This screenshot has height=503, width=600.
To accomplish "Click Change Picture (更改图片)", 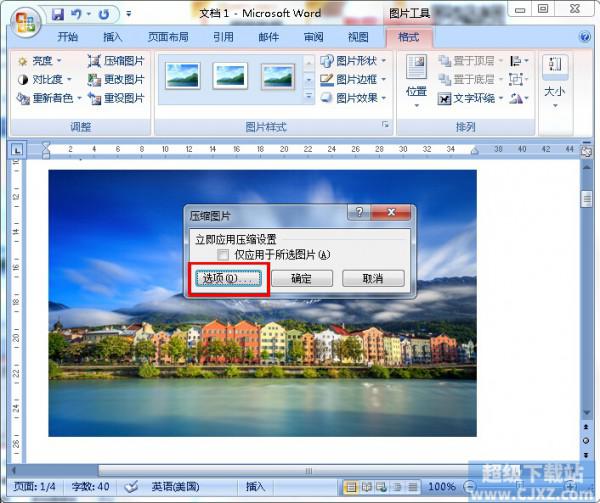I will 116,79.
